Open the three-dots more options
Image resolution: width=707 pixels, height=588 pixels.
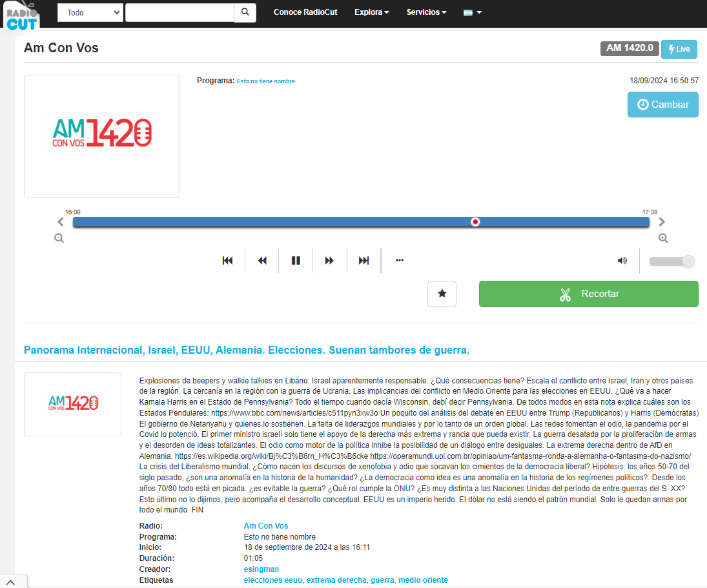[x=399, y=261]
